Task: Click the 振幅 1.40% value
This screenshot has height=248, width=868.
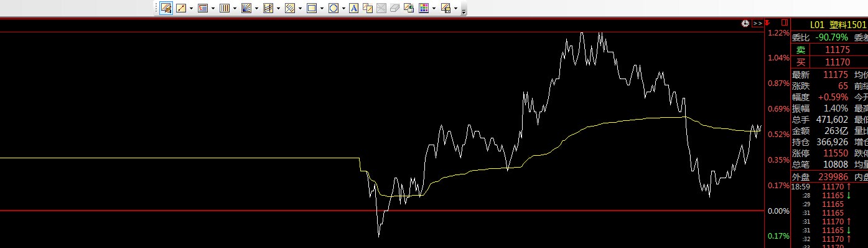Action: pos(836,108)
